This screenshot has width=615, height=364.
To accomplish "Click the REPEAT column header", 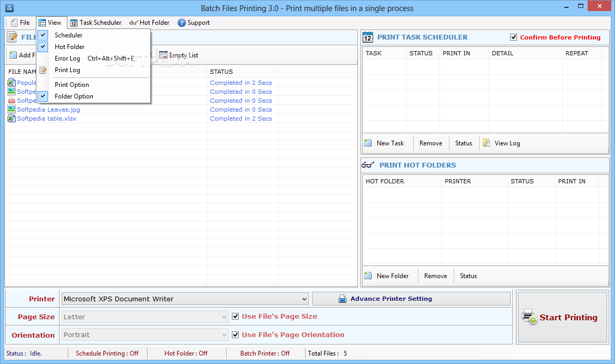I will 582,53.
